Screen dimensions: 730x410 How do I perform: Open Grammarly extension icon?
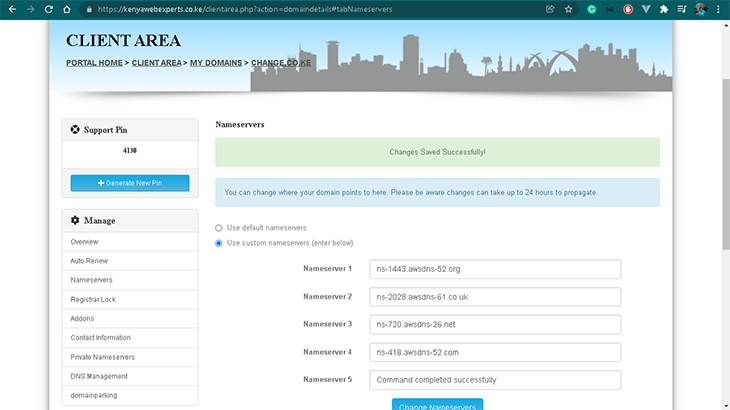click(592, 9)
